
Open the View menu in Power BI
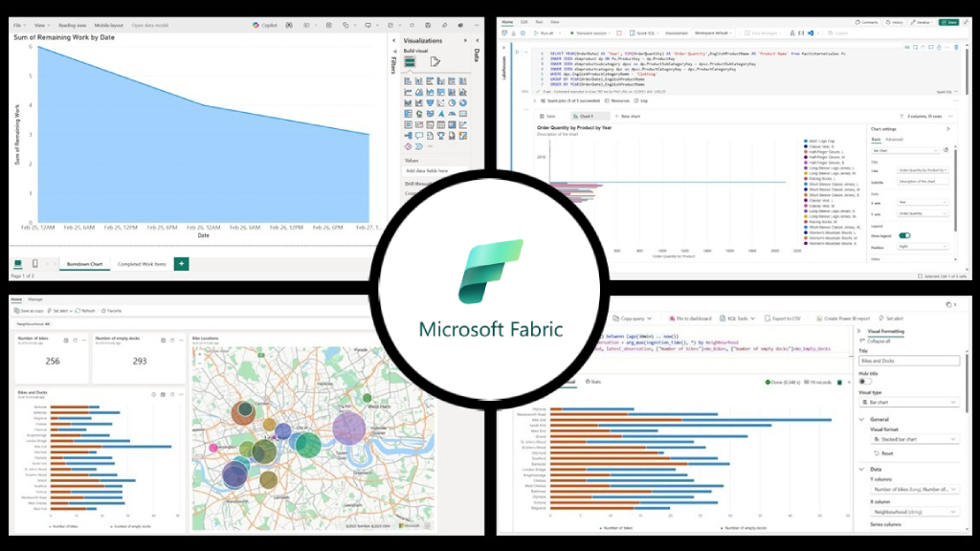pos(41,26)
